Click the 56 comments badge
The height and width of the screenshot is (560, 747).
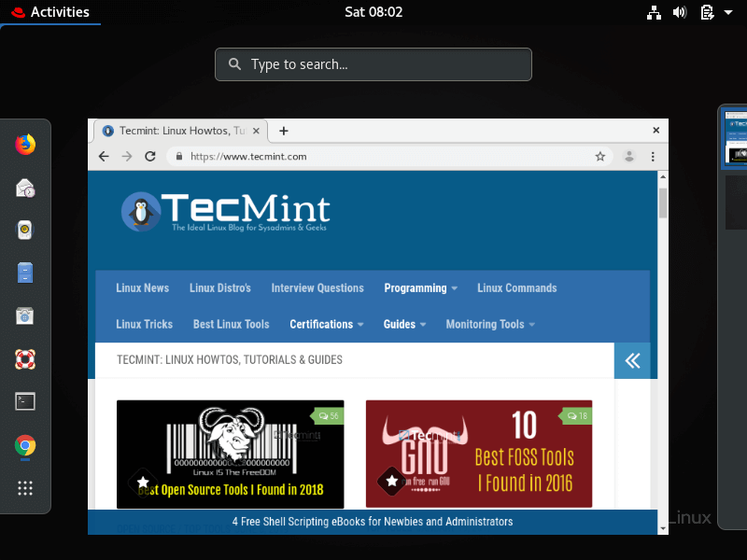(328, 415)
